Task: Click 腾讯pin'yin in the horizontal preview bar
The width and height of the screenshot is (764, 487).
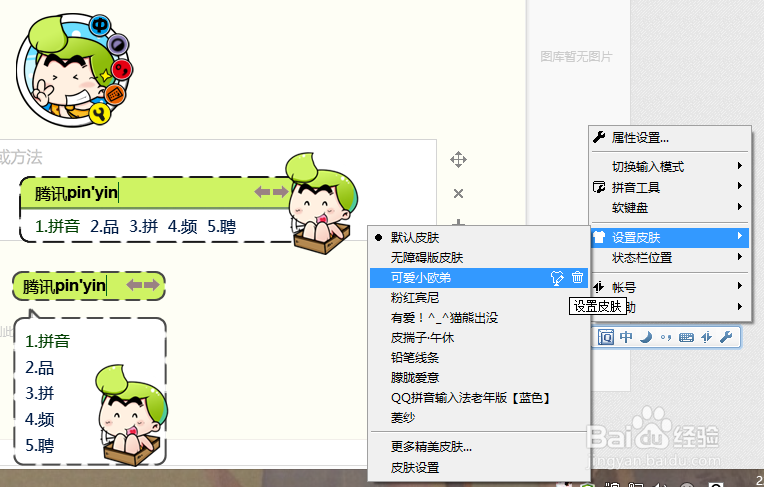Action: tap(76, 193)
